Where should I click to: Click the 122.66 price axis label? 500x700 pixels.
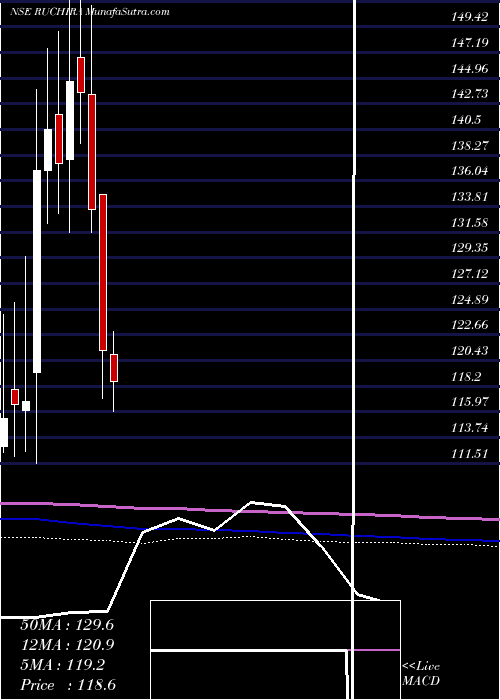click(470, 325)
